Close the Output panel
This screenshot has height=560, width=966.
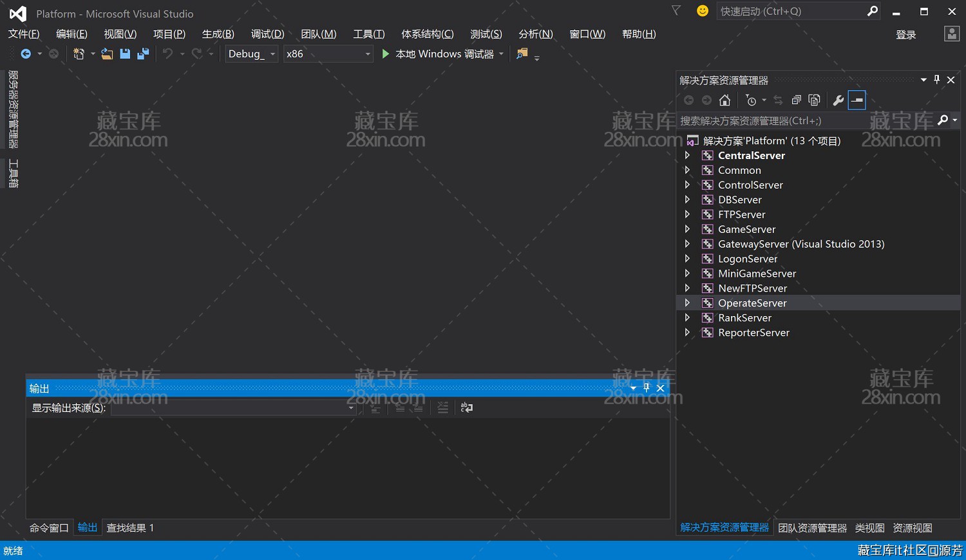(660, 387)
